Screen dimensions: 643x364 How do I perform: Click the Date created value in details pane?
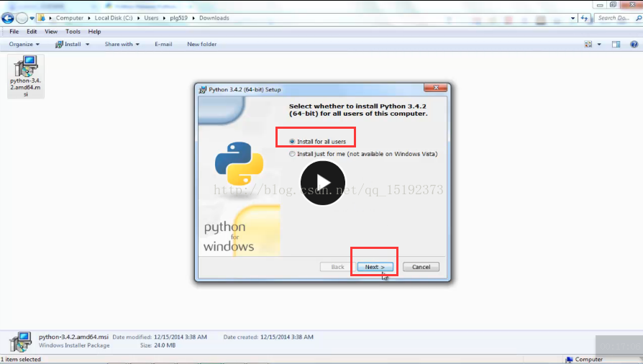coord(287,337)
